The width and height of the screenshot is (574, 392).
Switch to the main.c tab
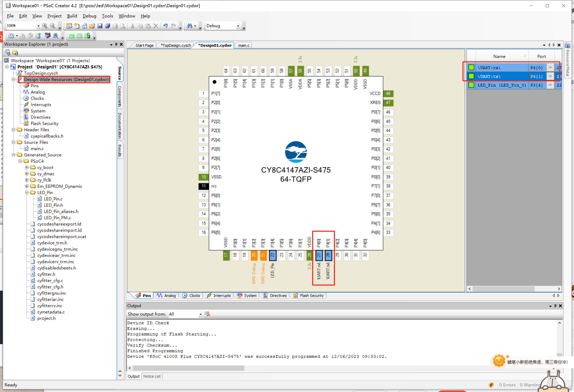(244, 45)
